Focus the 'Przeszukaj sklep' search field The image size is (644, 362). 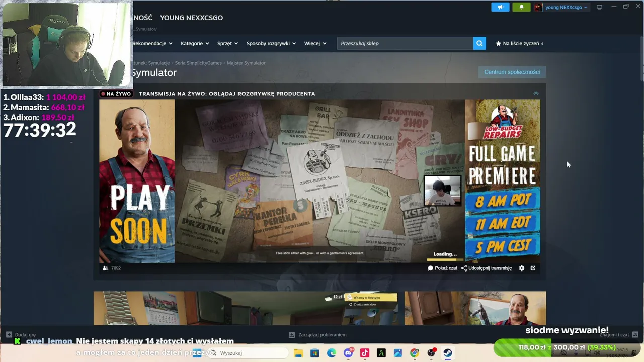[405, 43]
